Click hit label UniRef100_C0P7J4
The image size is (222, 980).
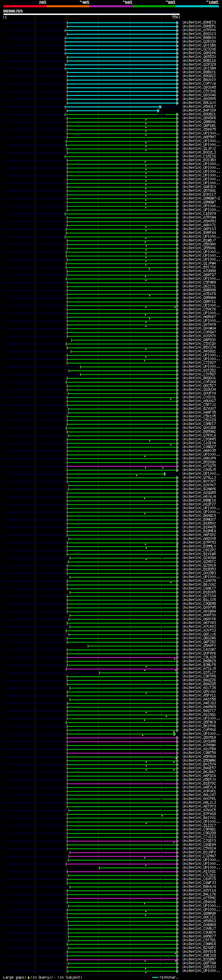coord(199,83)
